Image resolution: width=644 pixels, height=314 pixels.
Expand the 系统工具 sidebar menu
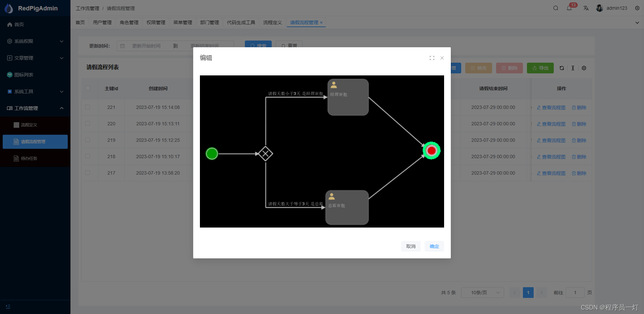click(35, 91)
